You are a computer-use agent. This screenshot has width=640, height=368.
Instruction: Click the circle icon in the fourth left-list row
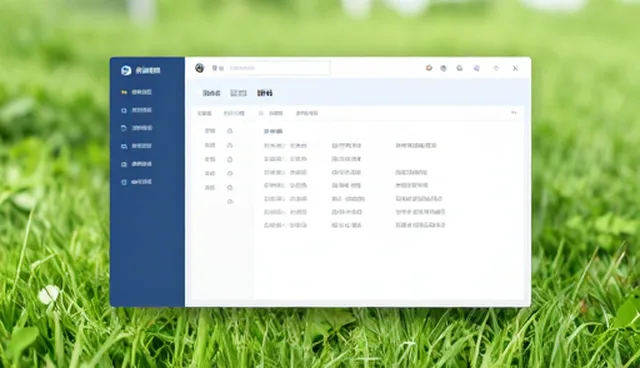230,173
